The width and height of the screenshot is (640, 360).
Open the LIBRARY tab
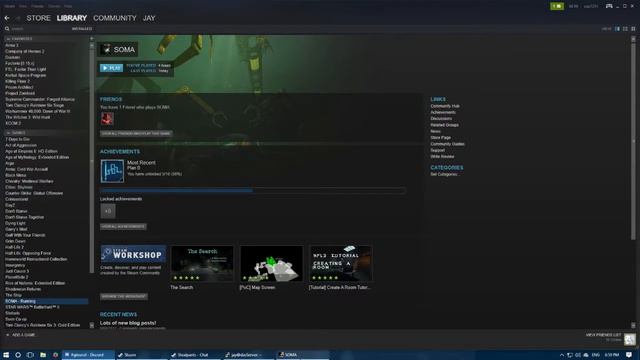(x=72, y=18)
